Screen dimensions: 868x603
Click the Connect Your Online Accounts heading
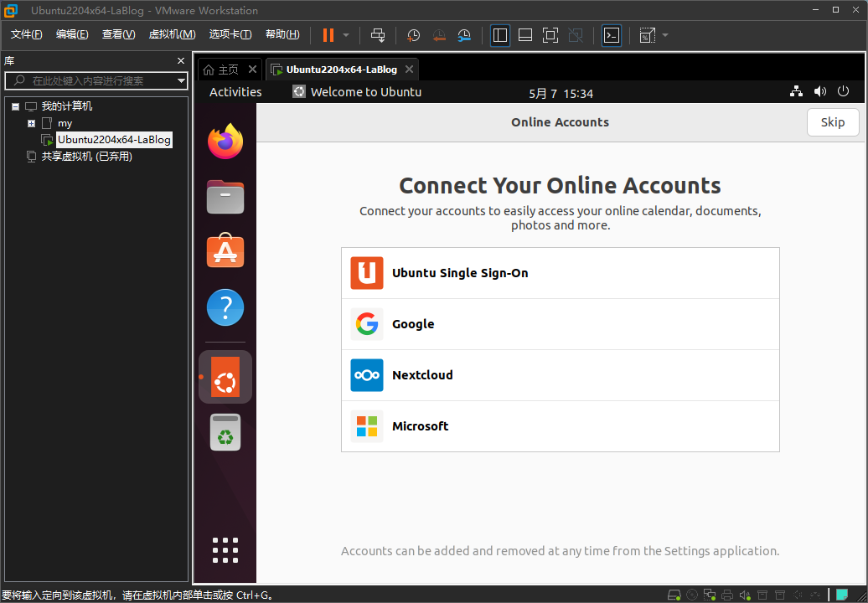click(561, 186)
